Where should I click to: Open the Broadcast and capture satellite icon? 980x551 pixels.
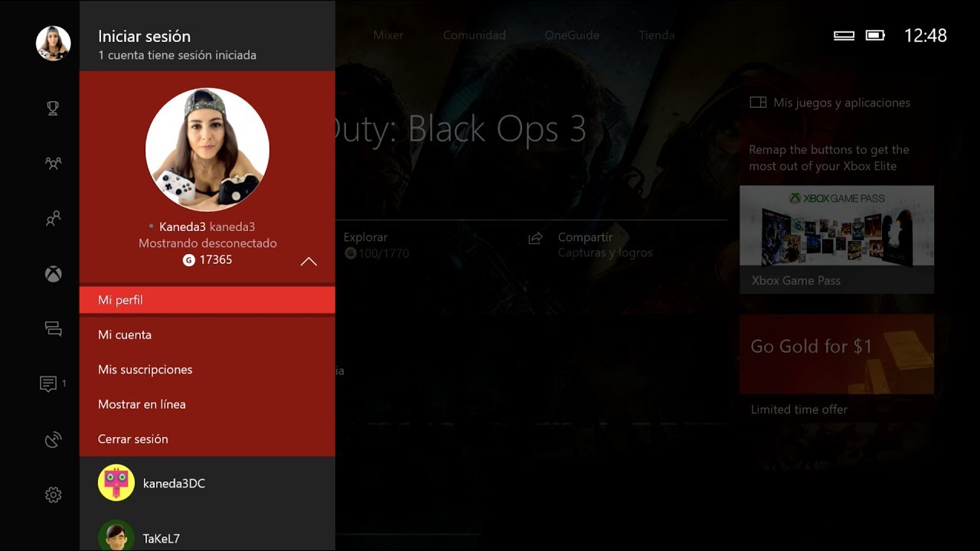53,439
